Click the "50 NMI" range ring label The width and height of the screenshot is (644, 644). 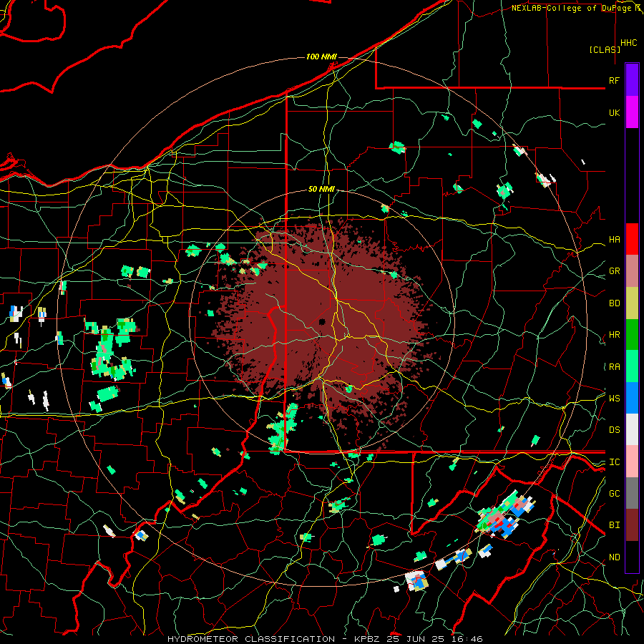321,190
